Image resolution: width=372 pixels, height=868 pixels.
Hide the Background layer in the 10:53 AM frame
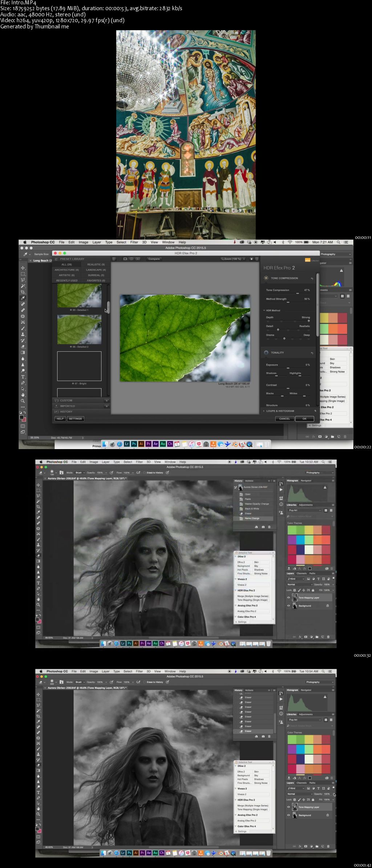pyautogui.click(x=289, y=605)
